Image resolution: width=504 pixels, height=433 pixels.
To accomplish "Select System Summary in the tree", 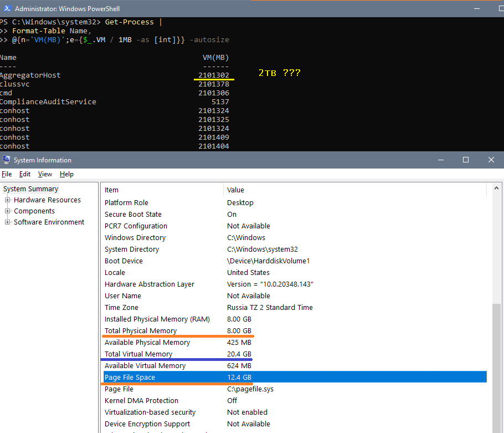I will (x=30, y=189).
